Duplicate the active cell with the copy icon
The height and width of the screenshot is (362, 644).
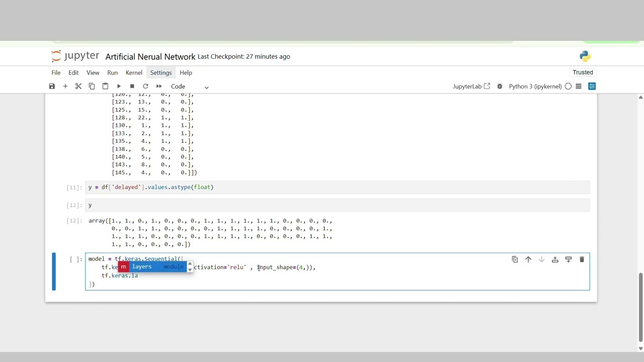click(515, 259)
